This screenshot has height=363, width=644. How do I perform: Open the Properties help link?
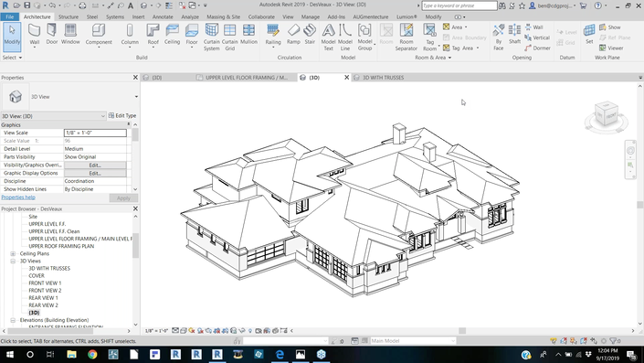click(18, 198)
